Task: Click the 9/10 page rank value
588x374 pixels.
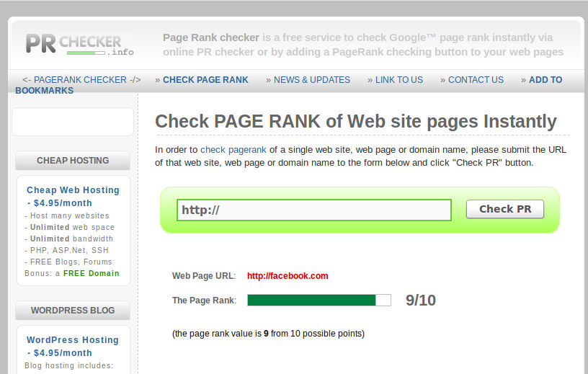Action: click(420, 300)
